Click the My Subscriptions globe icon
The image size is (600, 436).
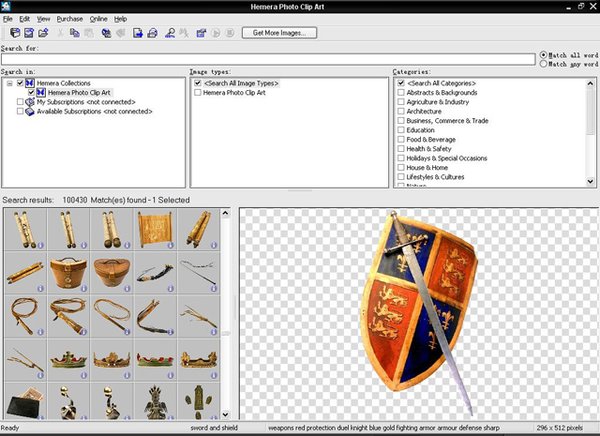(x=30, y=102)
